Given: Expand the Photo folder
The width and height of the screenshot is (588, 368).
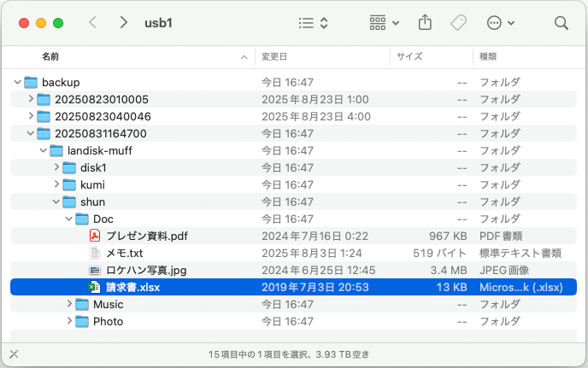Looking at the screenshot, I should click(69, 321).
